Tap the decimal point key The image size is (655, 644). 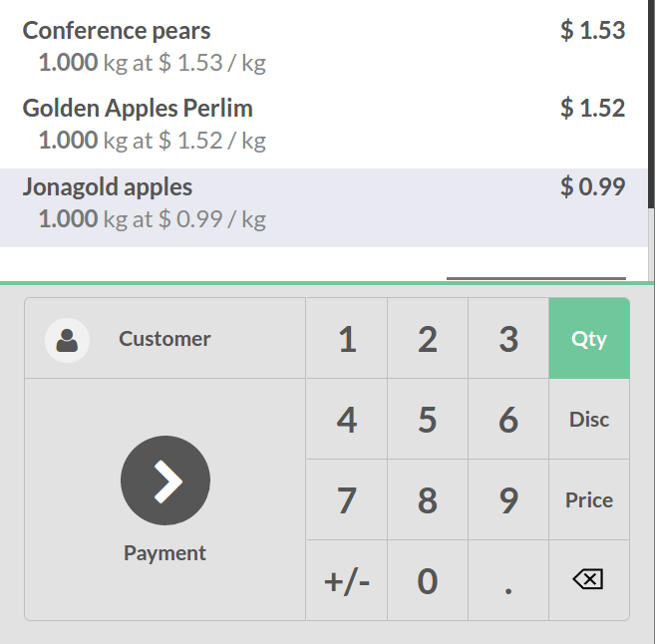click(508, 580)
